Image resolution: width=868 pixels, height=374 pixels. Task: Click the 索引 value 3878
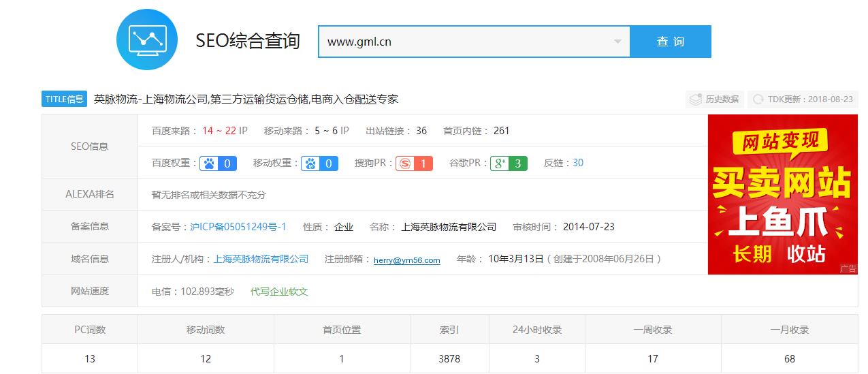449,358
